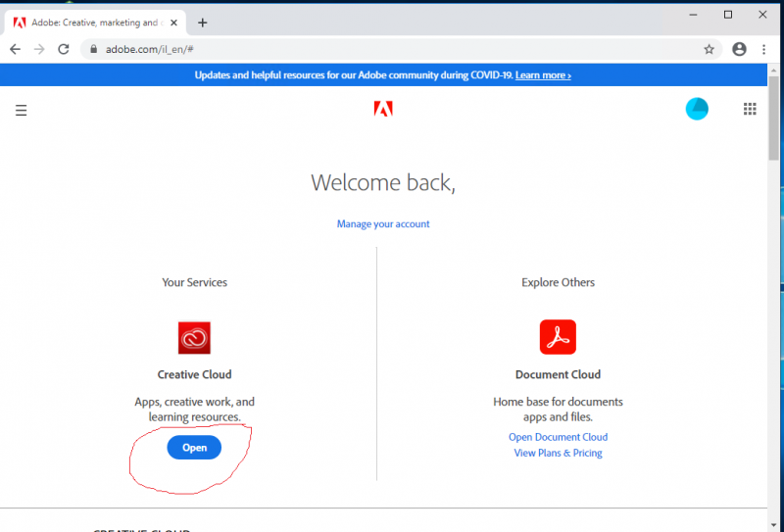This screenshot has width=784, height=532.
Task: Select the Adobe tab
Action: point(95,23)
